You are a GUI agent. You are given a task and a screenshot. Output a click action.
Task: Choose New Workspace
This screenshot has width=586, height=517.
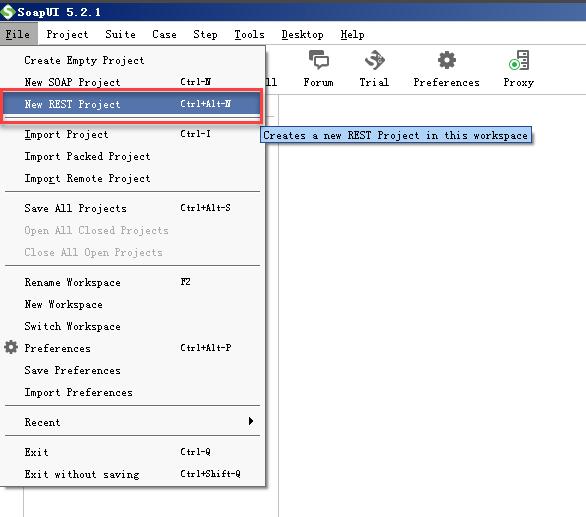[133, 304]
